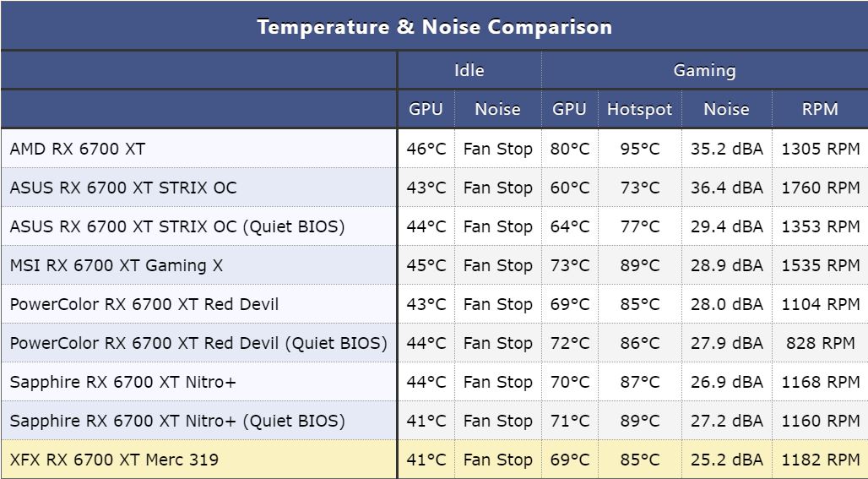Select the Idle column group header
This screenshot has width=868, height=479.
coord(469,70)
